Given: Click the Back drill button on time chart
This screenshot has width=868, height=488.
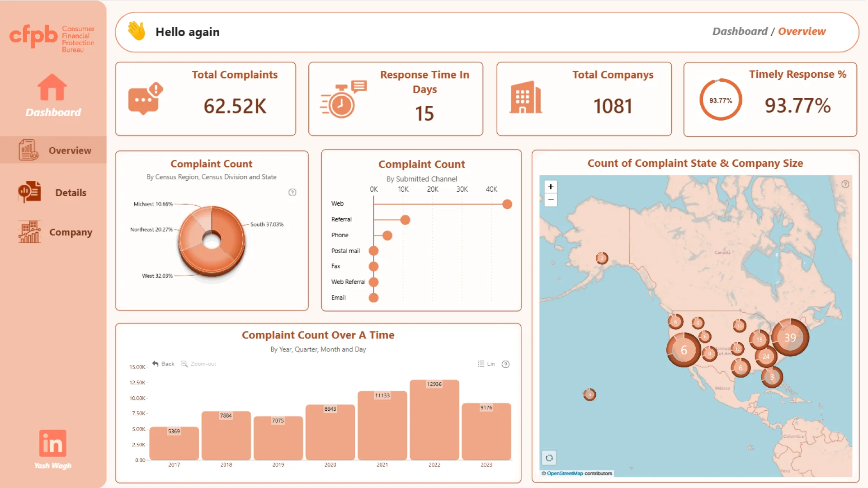Looking at the screenshot, I should tap(163, 364).
